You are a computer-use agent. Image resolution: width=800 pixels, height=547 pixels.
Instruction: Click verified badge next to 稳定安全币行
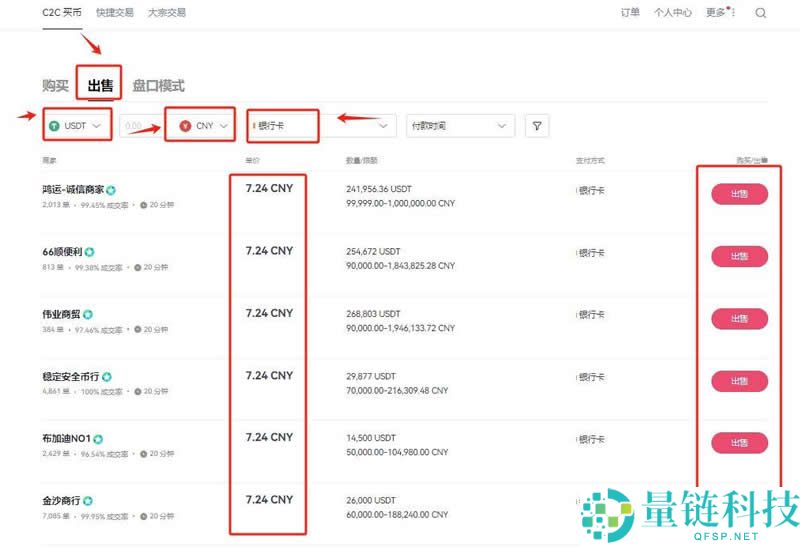[x=107, y=377]
